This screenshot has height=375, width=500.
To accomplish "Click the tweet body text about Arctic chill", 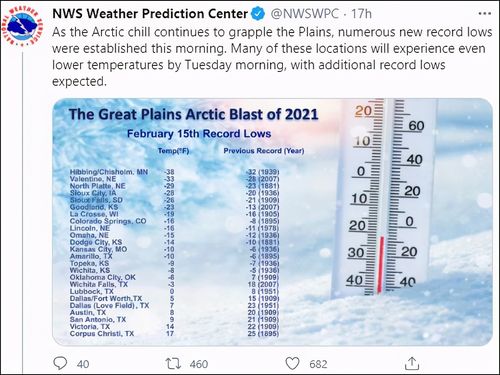I will [x=272, y=57].
